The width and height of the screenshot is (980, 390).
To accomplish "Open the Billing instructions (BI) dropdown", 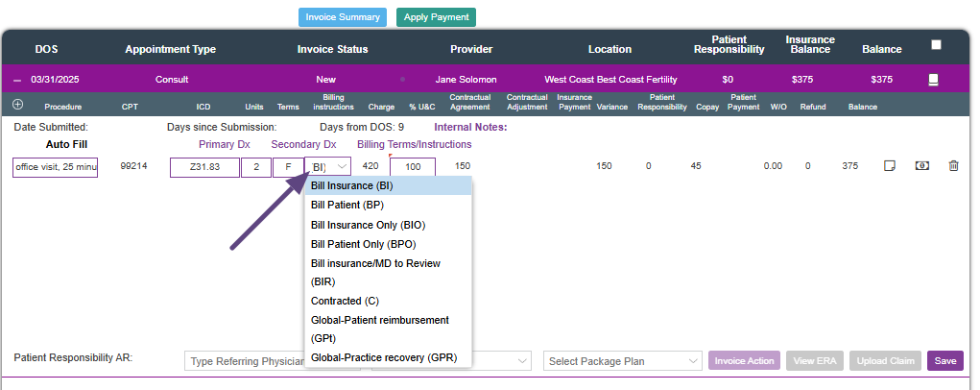I will (x=327, y=166).
